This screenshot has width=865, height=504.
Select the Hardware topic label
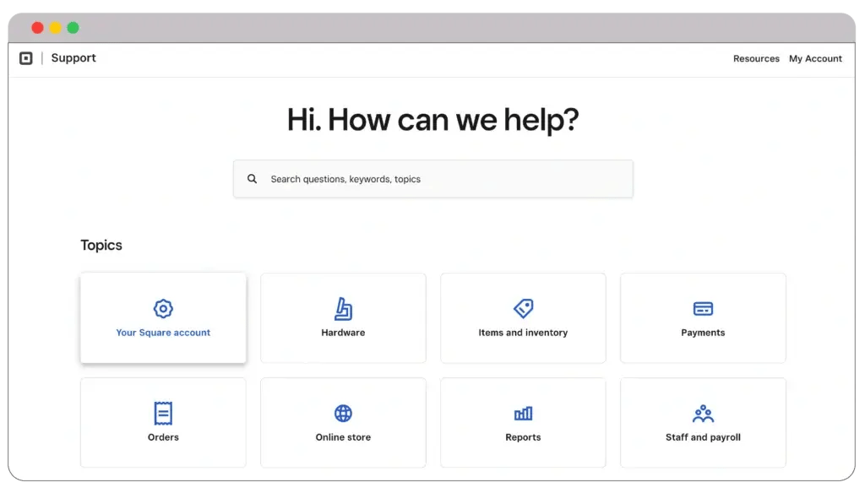[343, 333]
